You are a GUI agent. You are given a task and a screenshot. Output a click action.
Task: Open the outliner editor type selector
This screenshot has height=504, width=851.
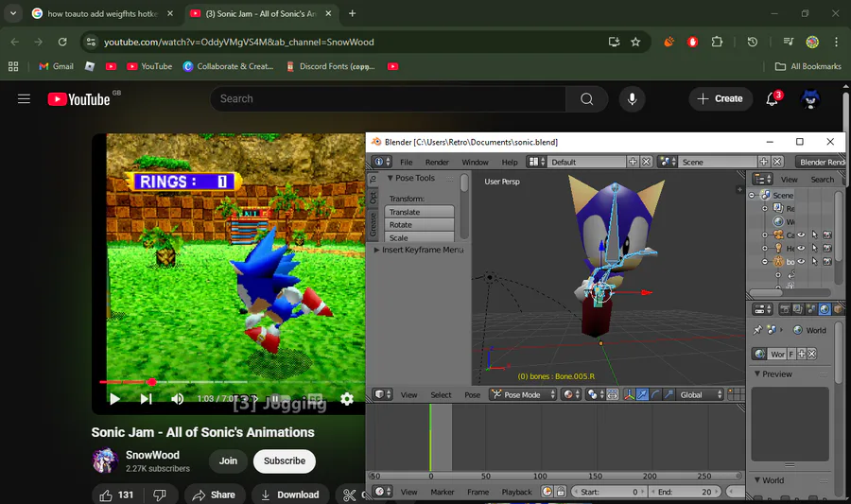pyautogui.click(x=762, y=179)
